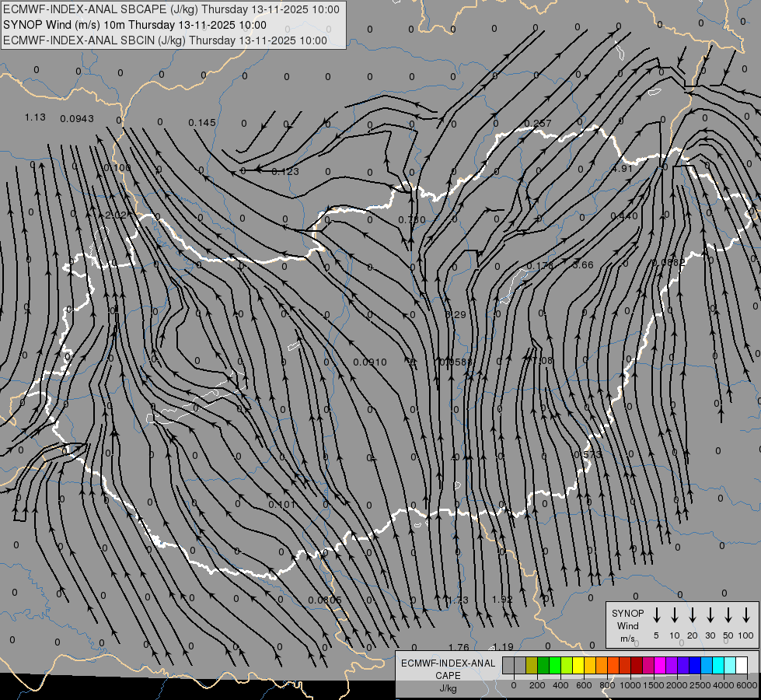
Task: Click the 0.145 value on map
Action: coord(202,122)
